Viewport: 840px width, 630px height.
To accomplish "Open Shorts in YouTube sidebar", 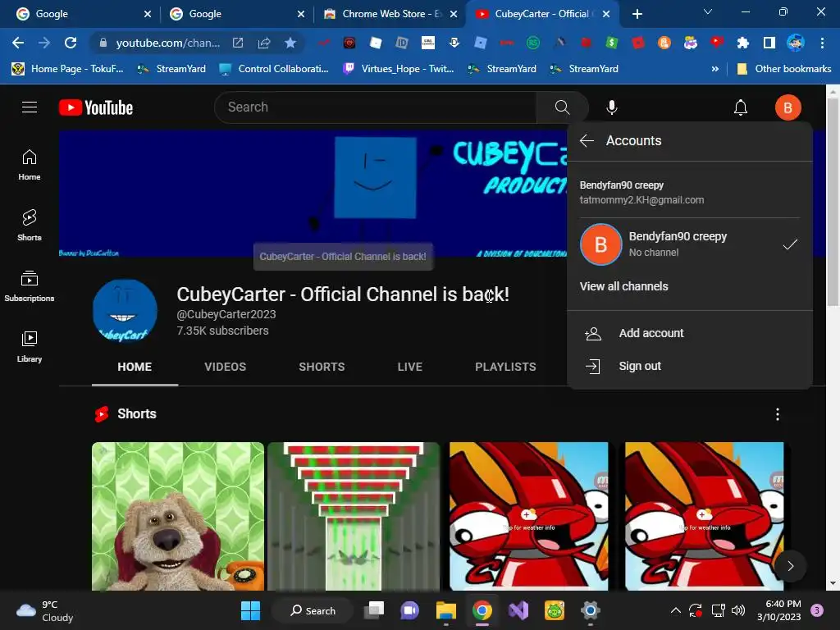I will pos(30,225).
